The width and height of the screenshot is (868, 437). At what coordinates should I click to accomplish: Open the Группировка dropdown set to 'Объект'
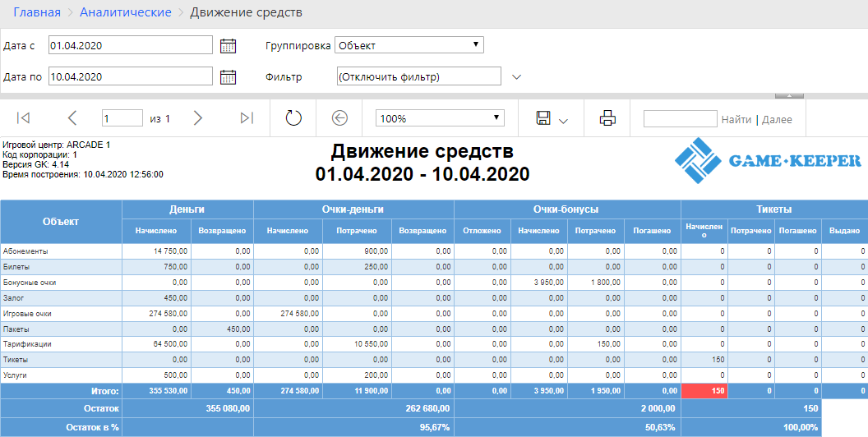(409, 45)
